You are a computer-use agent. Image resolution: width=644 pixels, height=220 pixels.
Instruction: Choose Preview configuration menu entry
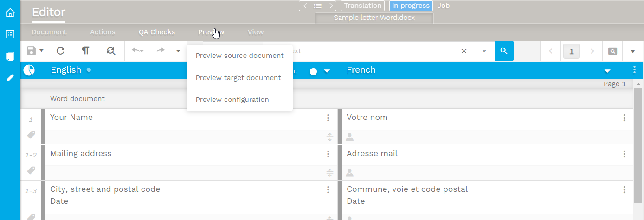click(x=232, y=100)
